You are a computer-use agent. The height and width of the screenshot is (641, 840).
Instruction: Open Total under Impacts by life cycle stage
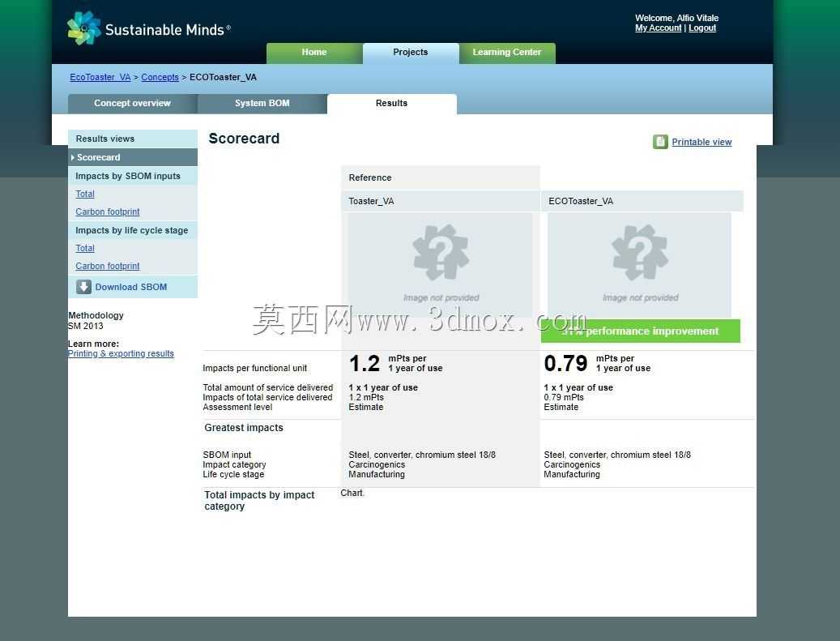pos(84,248)
